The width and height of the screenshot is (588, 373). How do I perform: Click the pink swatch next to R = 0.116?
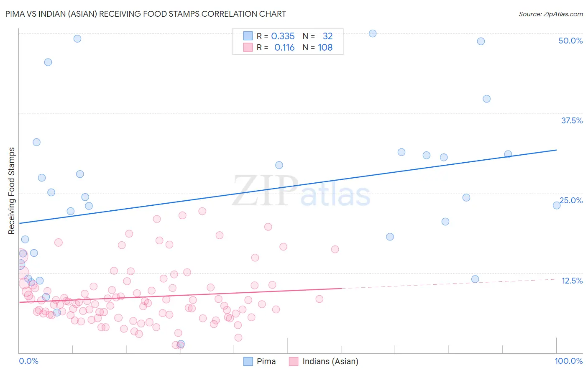point(248,47)
